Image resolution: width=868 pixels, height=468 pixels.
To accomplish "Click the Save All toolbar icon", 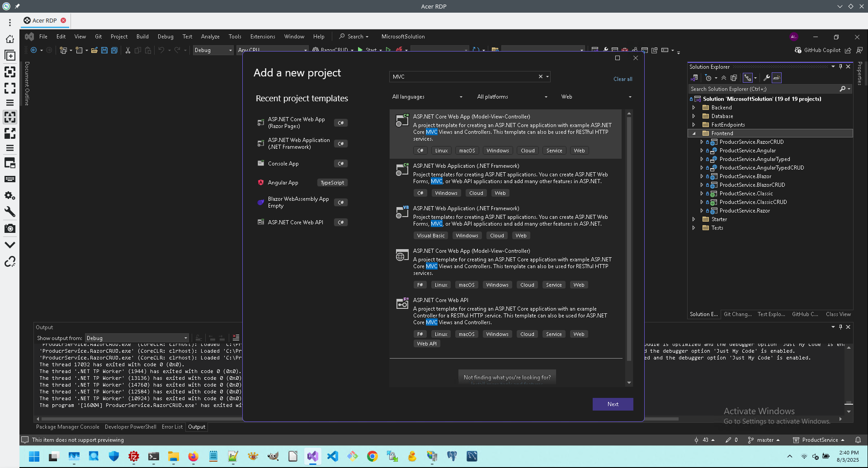I will (x=114, y=50).
